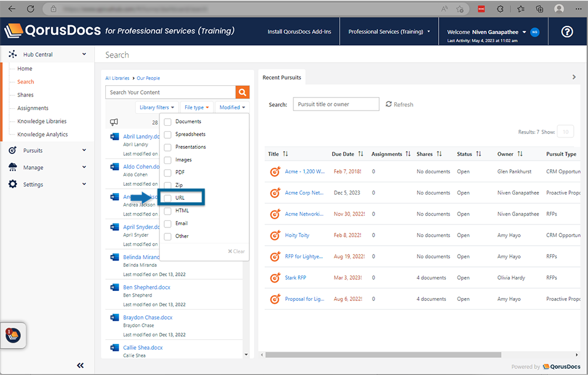Click Word icon beside Braydon Chase.docx
The height and width of the screenshot is (375, 588).
point(115,317)
